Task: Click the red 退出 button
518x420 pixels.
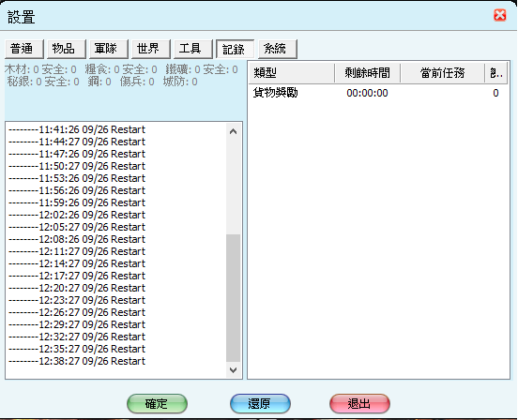Action: 359,403
